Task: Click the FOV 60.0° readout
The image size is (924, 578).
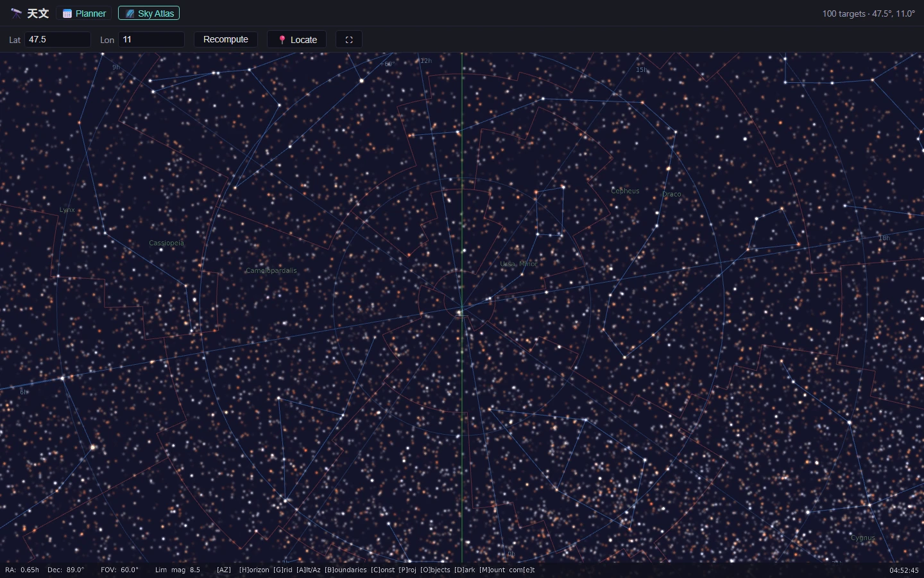Action: (x=119, y=570)
